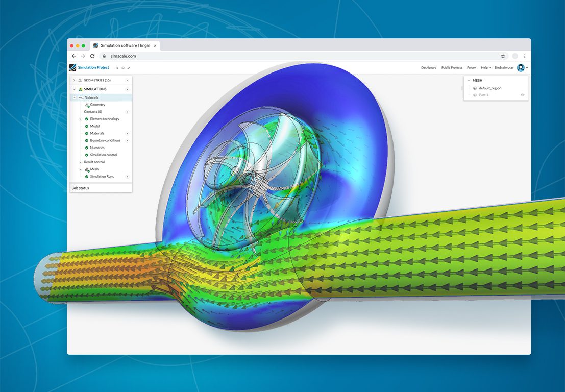The image size is (565, 392).
Task: Add a run with Simulation Runs plus icon
Action: click(x=127, y=177)
